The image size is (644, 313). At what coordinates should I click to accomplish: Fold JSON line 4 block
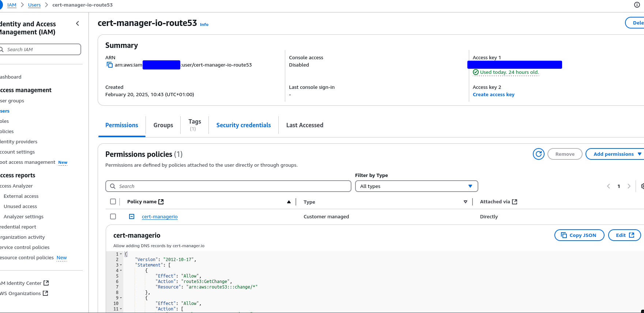click(121, 271)
